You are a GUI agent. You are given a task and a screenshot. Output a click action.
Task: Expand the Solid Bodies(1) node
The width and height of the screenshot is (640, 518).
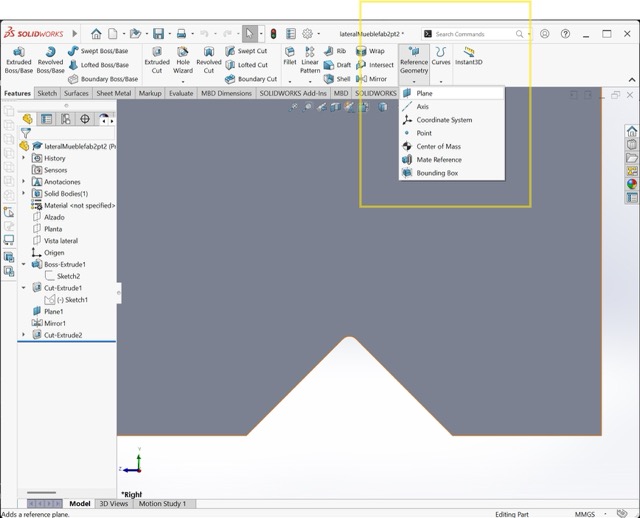tap(24, 193)
